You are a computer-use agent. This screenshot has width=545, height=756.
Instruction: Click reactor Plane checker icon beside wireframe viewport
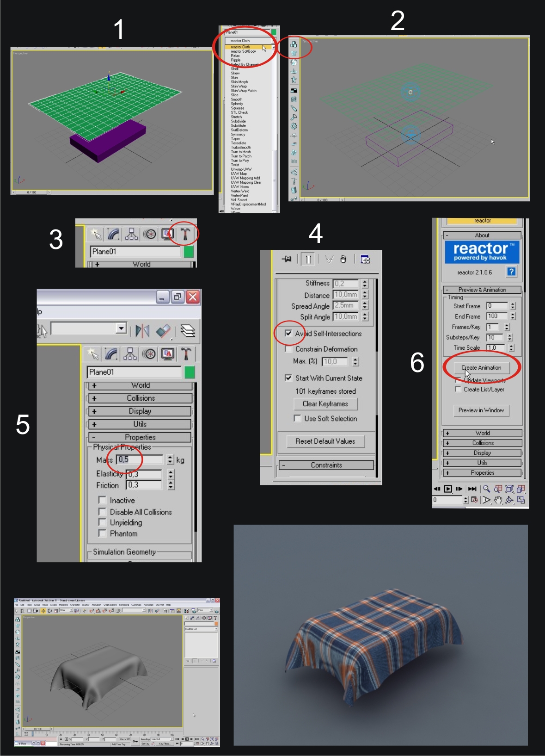click(x=294, y=90)
